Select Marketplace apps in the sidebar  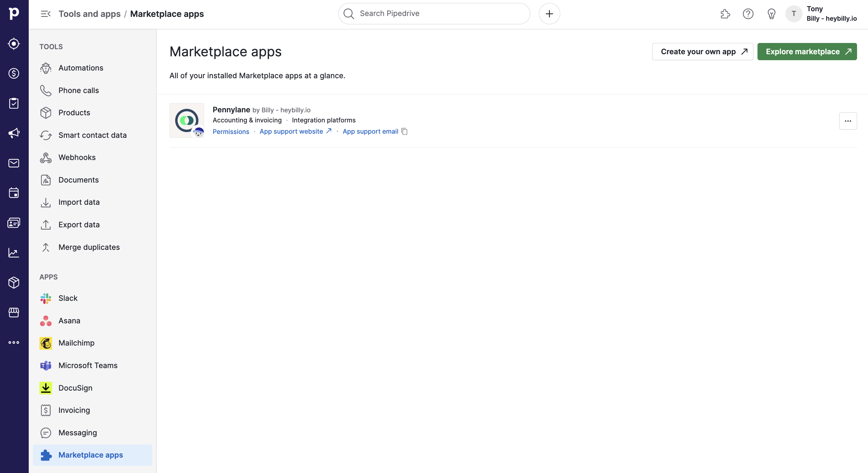click(92, 455)
